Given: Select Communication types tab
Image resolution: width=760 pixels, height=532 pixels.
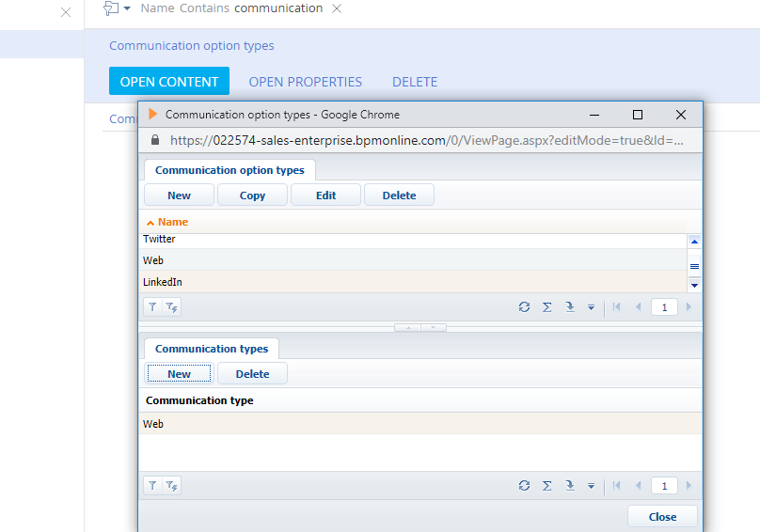Looking at the screenshot, I should pyautogui.click(x=212, y=349).
